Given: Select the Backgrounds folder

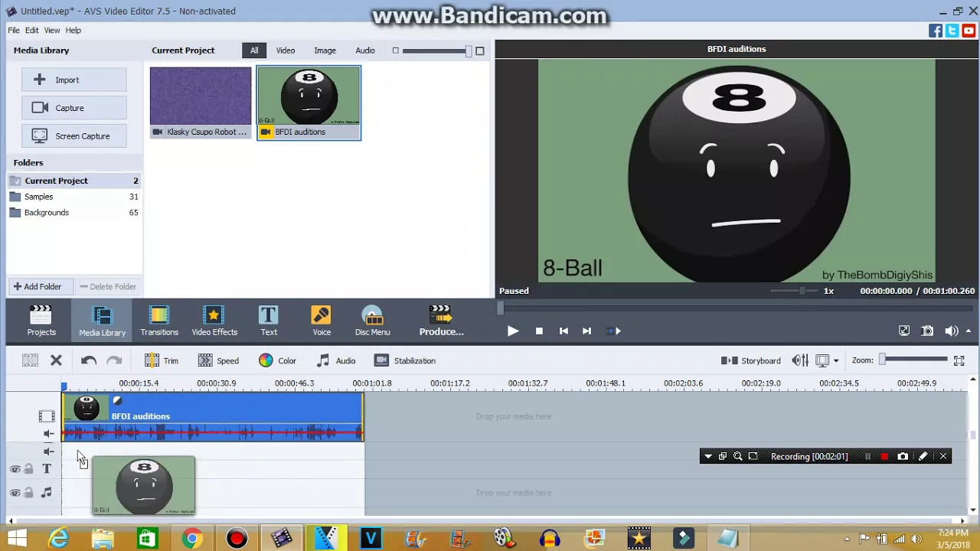Looking at the screenshot, I should pos(74,213).
